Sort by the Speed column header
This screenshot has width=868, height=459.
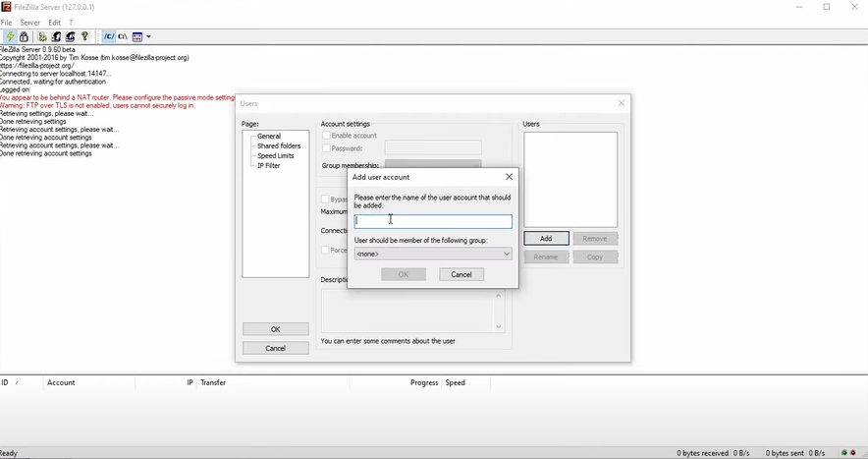coord(455,382)
